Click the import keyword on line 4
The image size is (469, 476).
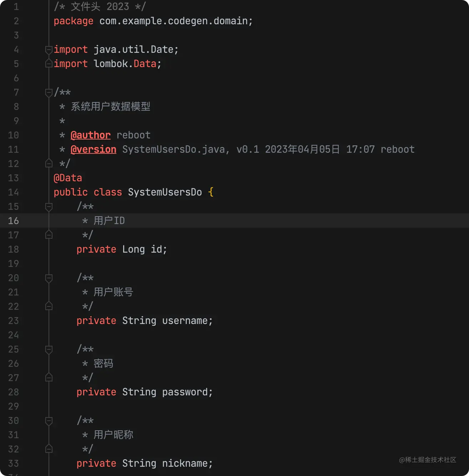pyautogui.click(x=71, y=50)
